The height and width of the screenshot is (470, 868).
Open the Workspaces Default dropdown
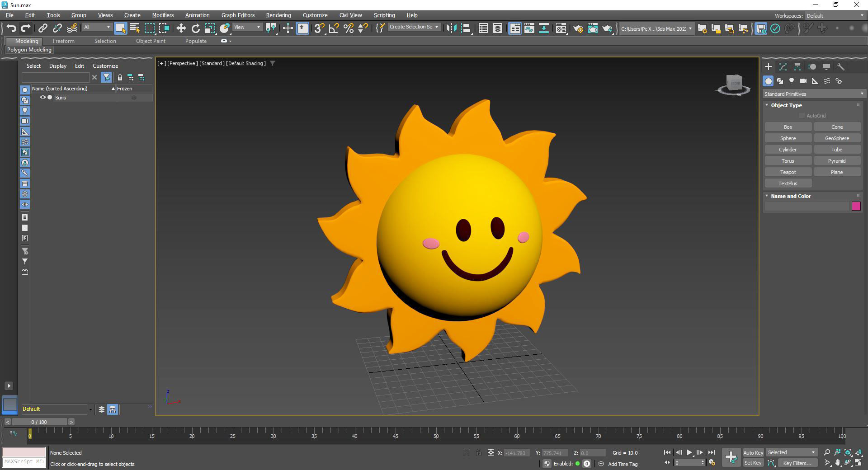[835, 16]
